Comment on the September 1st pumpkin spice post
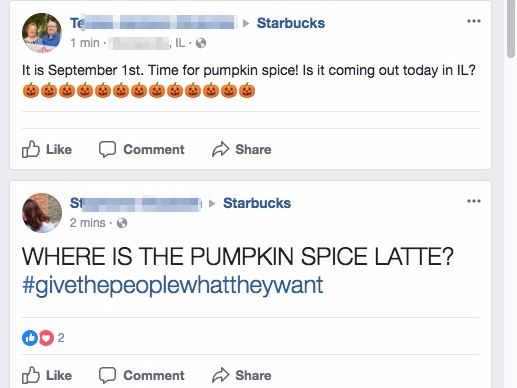 click(142, 149)
